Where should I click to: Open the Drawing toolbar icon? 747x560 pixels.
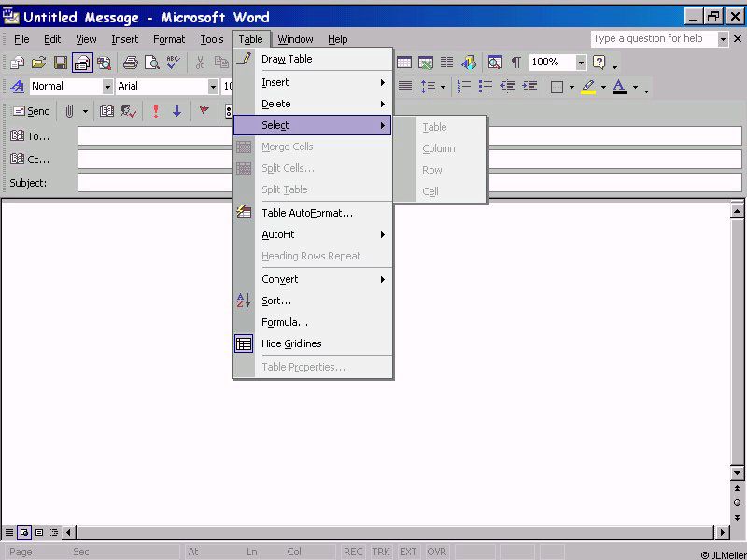pos(469,63)
